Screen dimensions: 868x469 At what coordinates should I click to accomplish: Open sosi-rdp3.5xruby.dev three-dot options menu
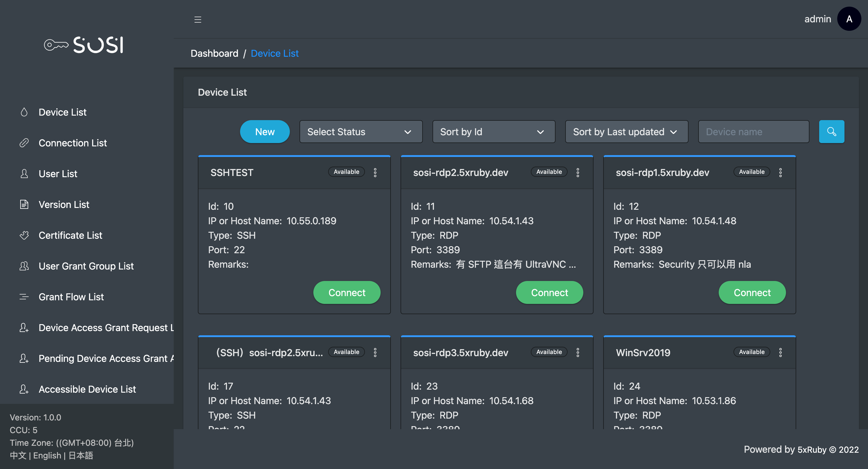pos(578,352)
